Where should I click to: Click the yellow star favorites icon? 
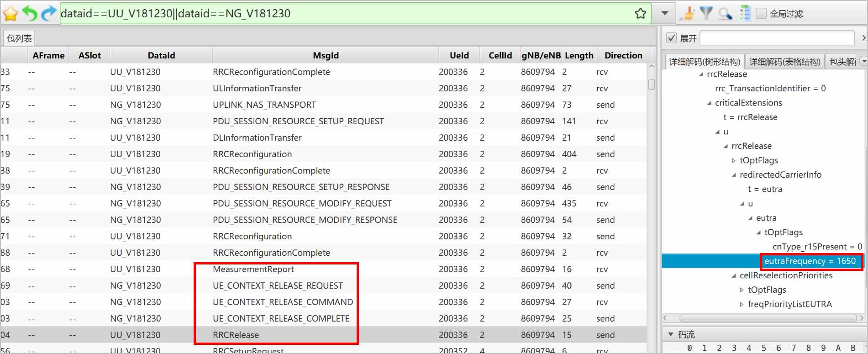pos(10,13)
